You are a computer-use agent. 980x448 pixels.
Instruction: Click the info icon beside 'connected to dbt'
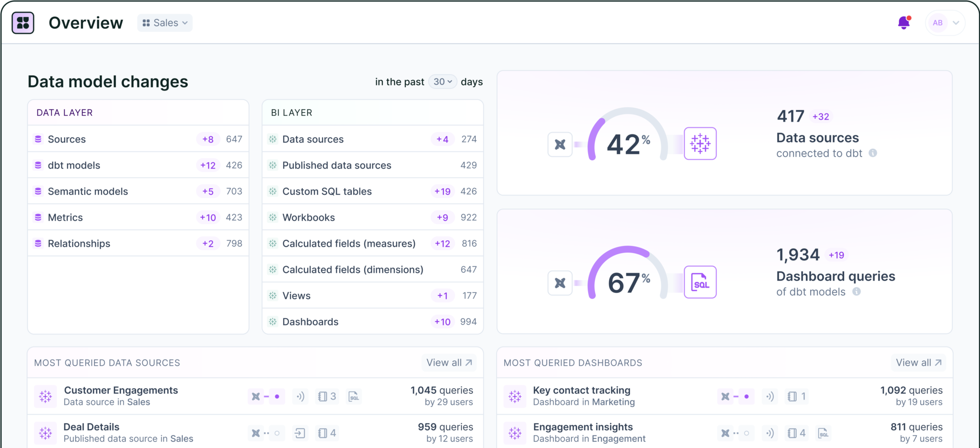[873, 153]
